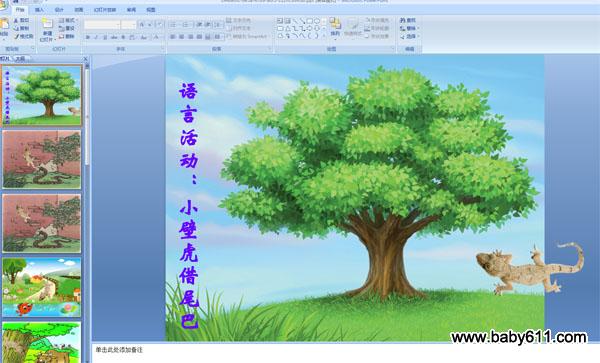Switch to the Insert (插入) ribbon tab
This screenshot has width=600, height=363.
[x=39, y=10]
